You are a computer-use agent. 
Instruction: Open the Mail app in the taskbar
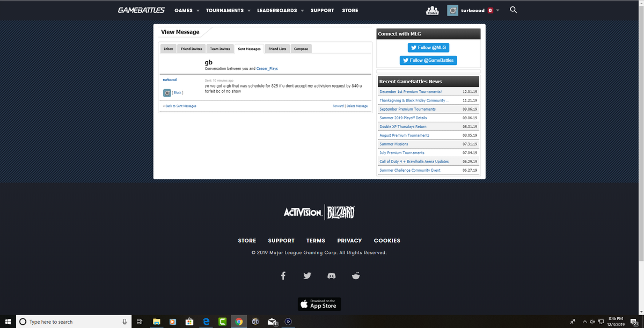pos(273,322)
